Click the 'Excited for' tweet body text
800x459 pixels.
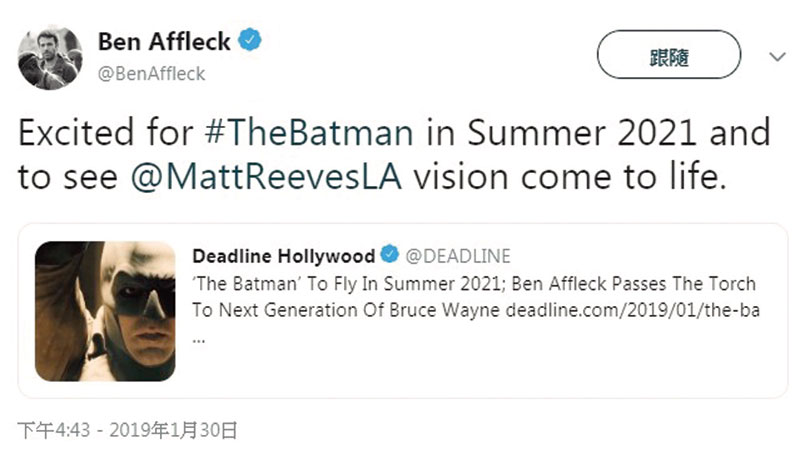coord(106,133)
